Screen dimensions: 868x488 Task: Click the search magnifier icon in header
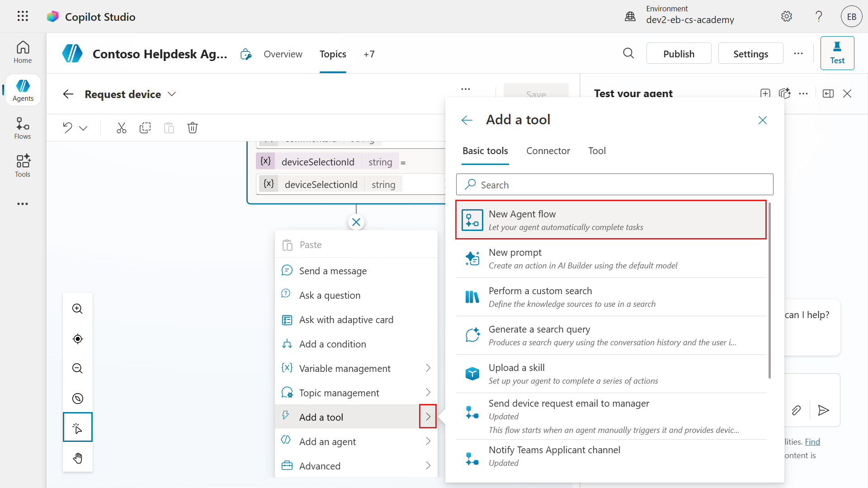point(628,53)
